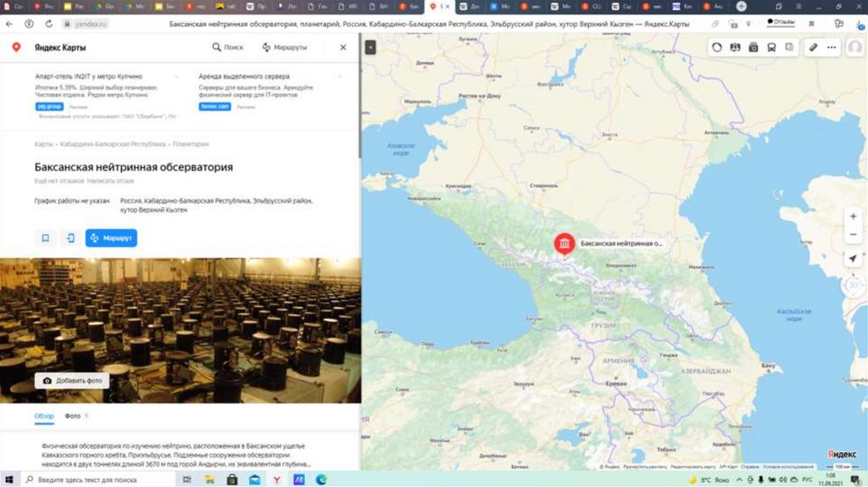The width and height of the screenshot is (868, 487).
Task: Click the blue domain badge under the server ad
Action: pyautogui.click(x=214, y=106)
